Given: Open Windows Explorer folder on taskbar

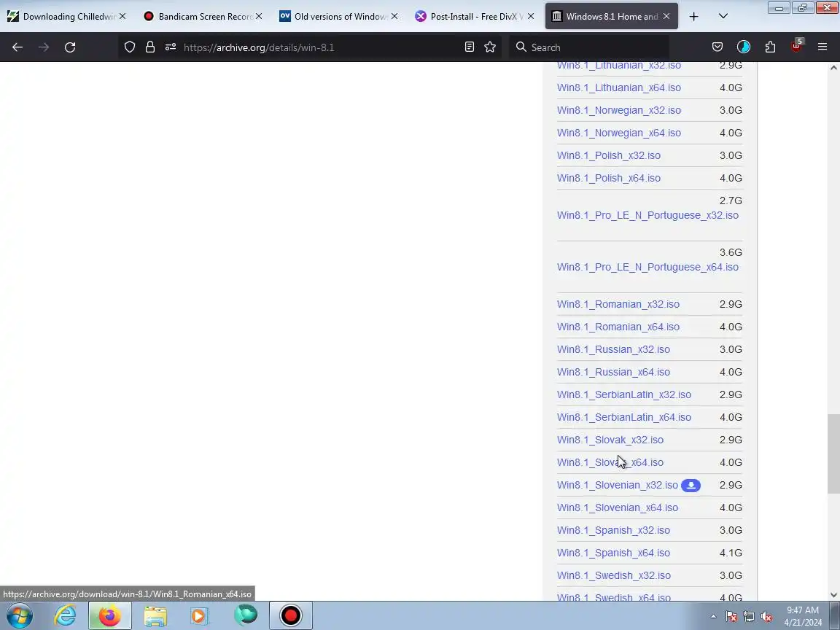Looking at the screenshot, I should tap(155, 615).
